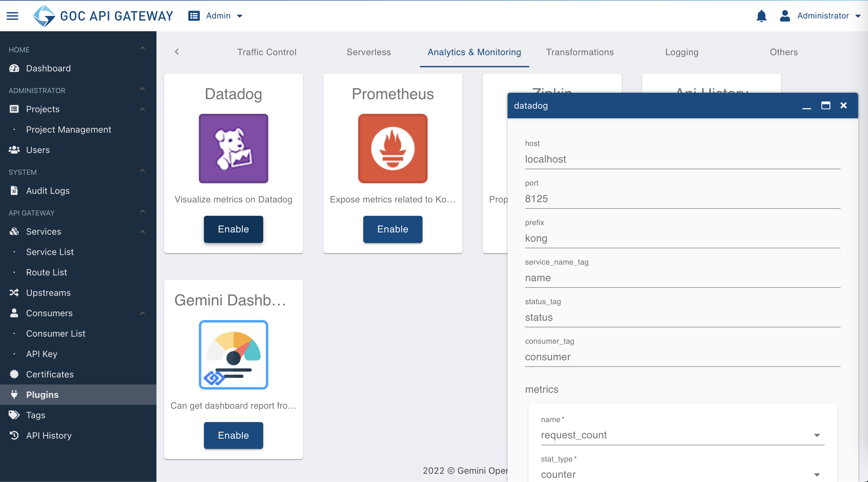Select the Analytics & Monitoring tab
The width and height of the screenshot is (868, 482).
474,52
